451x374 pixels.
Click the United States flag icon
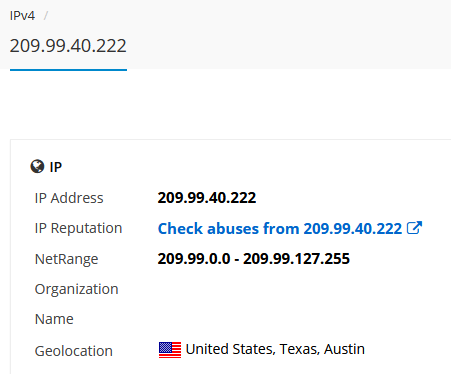tap(170, 350)
